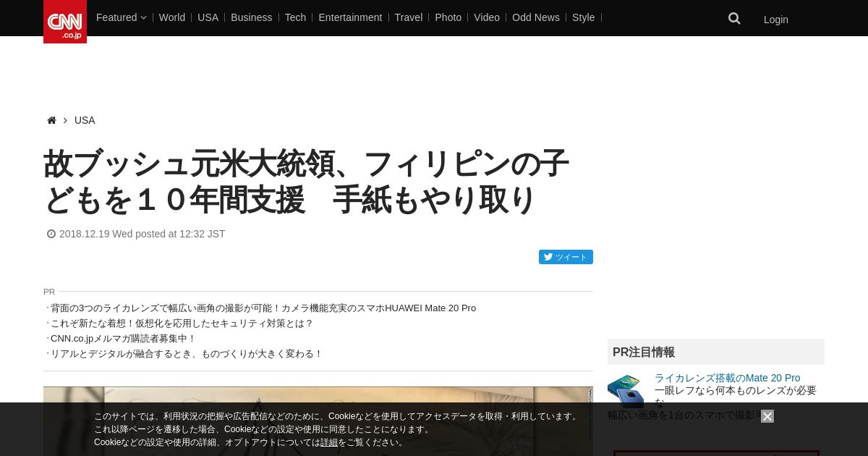The width and height of the screenshot is (868, 456).
Task: Go to the Video section
Action: click(x=487, y=17)
